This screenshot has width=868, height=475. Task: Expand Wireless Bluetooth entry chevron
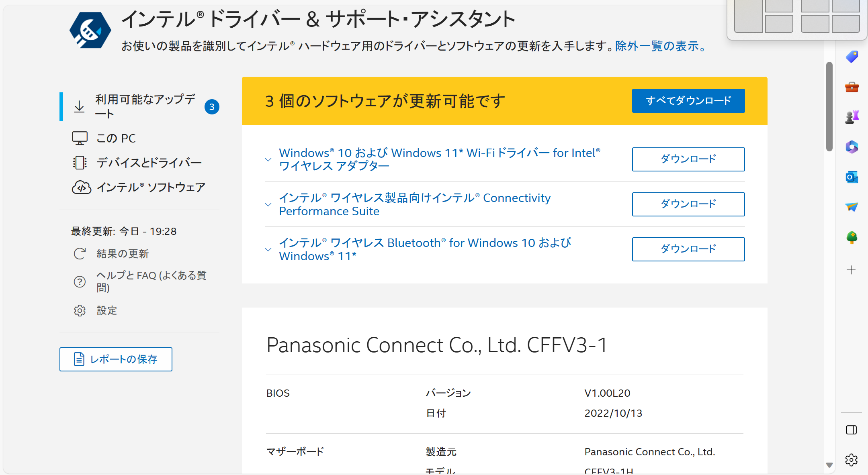[x=268, y=249]
